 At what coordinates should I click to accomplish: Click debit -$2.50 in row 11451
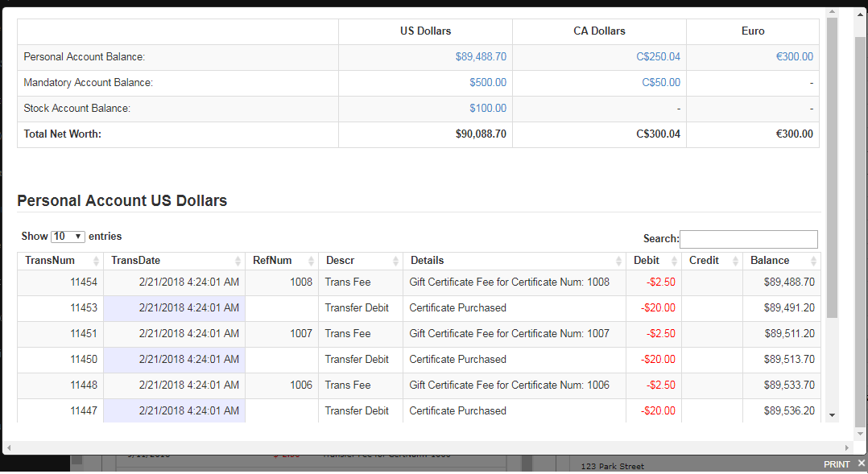660,334
